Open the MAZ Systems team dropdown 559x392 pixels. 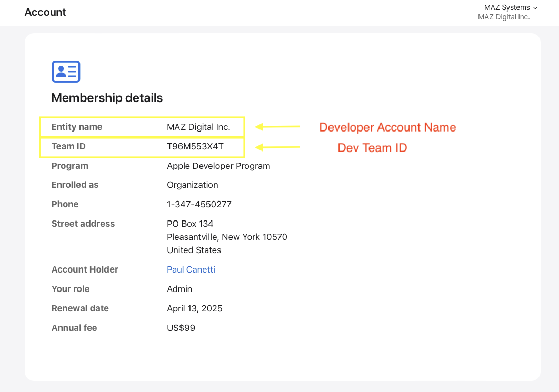[511, 7]
